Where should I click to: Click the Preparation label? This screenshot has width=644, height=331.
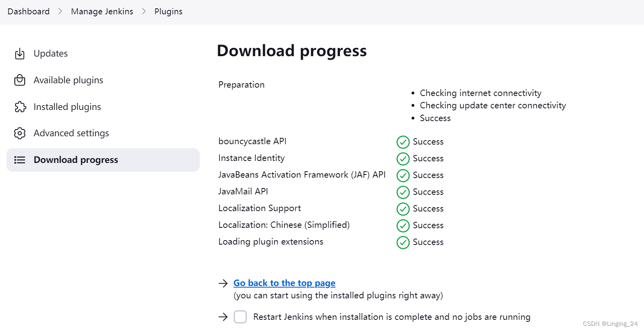point(241,85)
